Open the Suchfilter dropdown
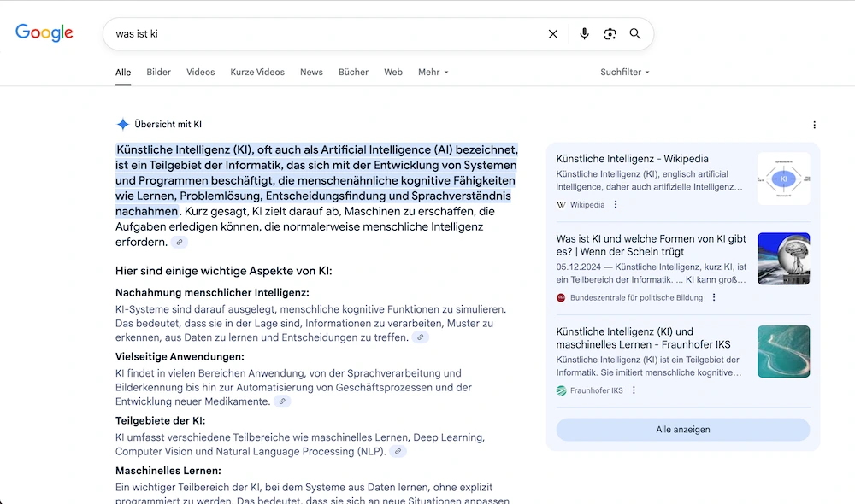 [625, 72]
